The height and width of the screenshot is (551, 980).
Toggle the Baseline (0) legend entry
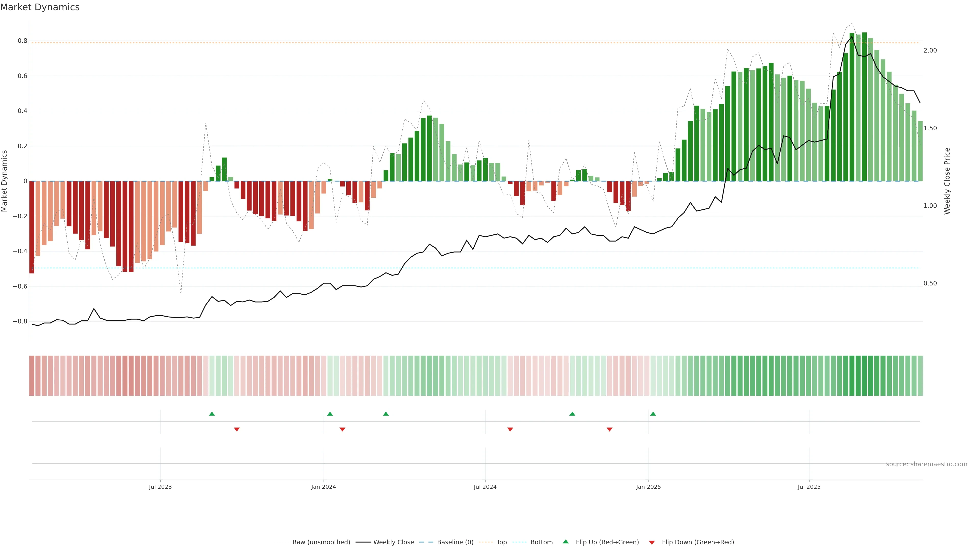pos(455,542)
